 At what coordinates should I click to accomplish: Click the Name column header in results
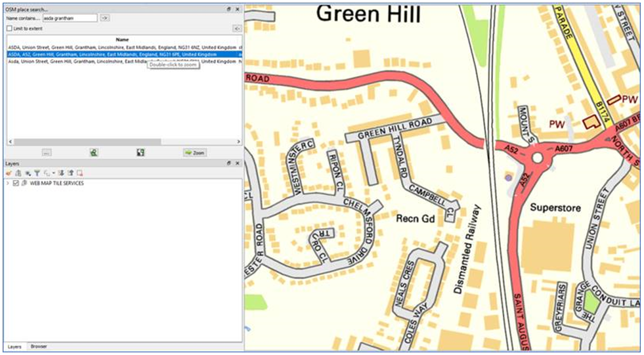122,40
